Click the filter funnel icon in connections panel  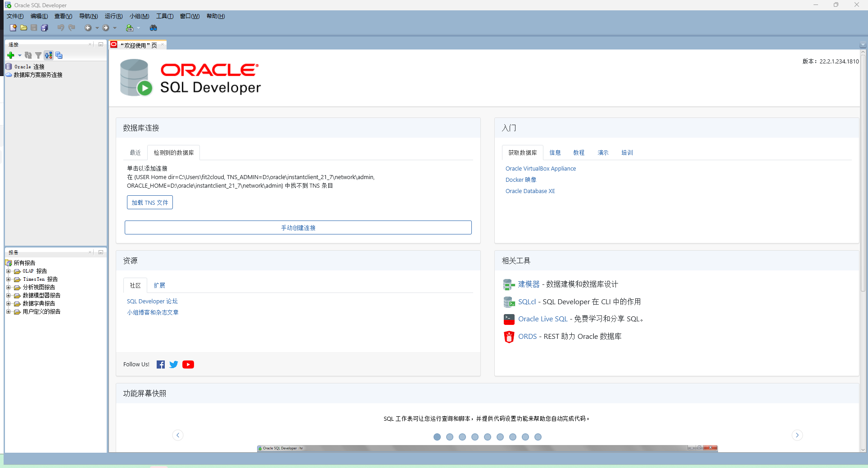(x=38, y=55)
